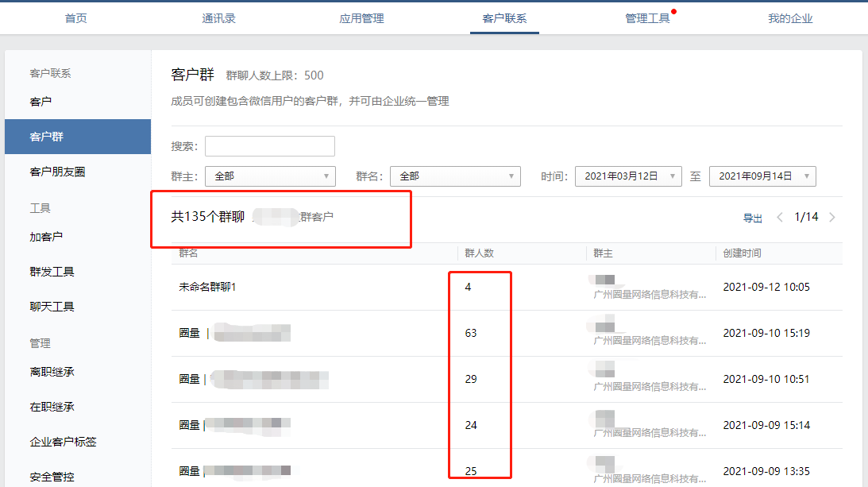The image size is (868, 487).
Task: Switch to the 应用管理 tab
Action: click(x=361, y=17)
